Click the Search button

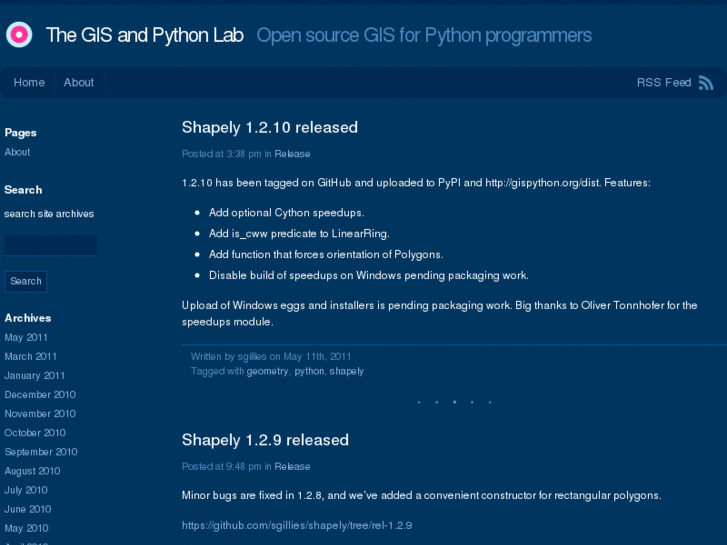click(x=26, y=281)
